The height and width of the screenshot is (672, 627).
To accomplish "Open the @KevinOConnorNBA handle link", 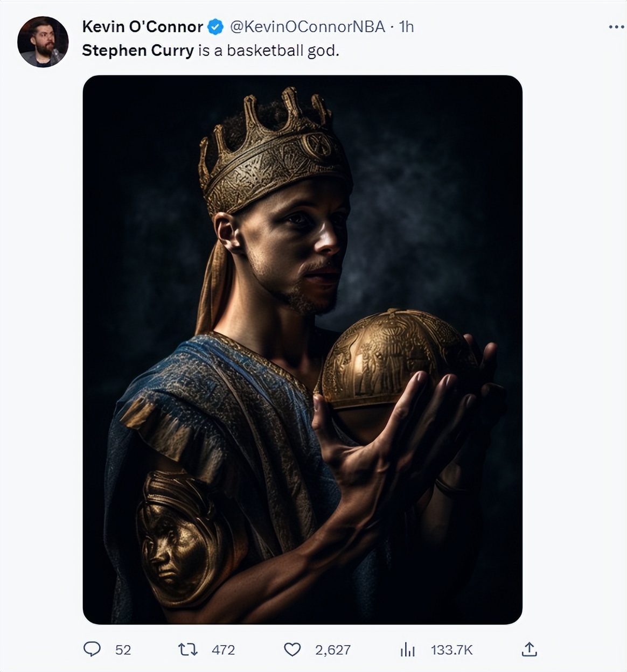I will (307, 27).
